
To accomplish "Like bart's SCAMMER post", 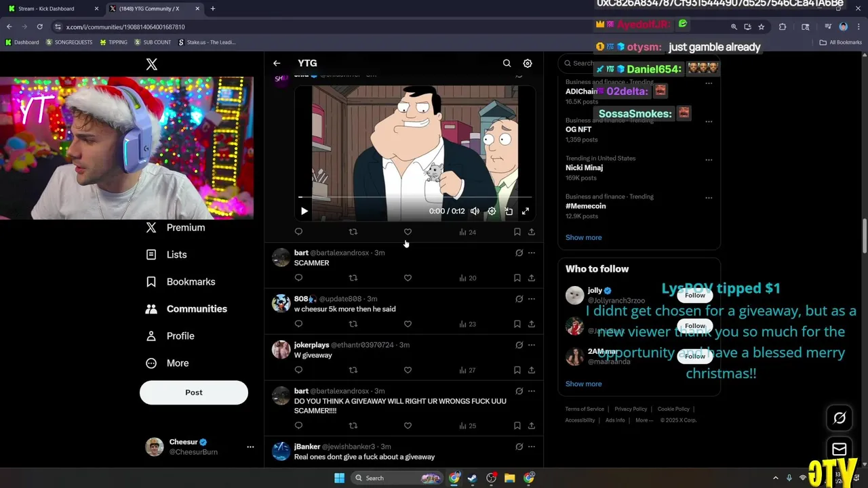I will pos(408,278).
